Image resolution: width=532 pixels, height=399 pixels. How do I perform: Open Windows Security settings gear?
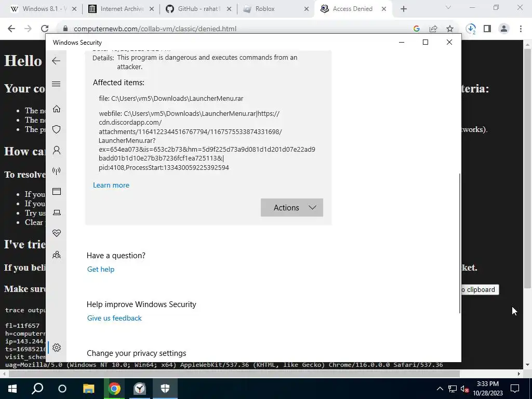tap(56, 348)
